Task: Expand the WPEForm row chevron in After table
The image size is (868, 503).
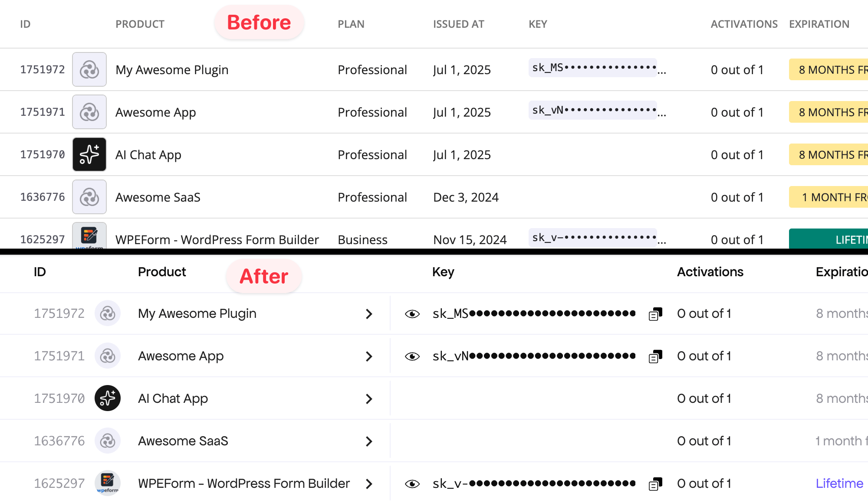Action: (369, 484)
